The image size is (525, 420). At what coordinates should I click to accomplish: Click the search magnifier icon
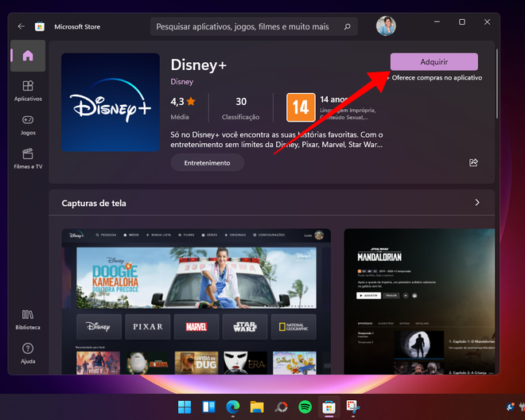(347, 26)
